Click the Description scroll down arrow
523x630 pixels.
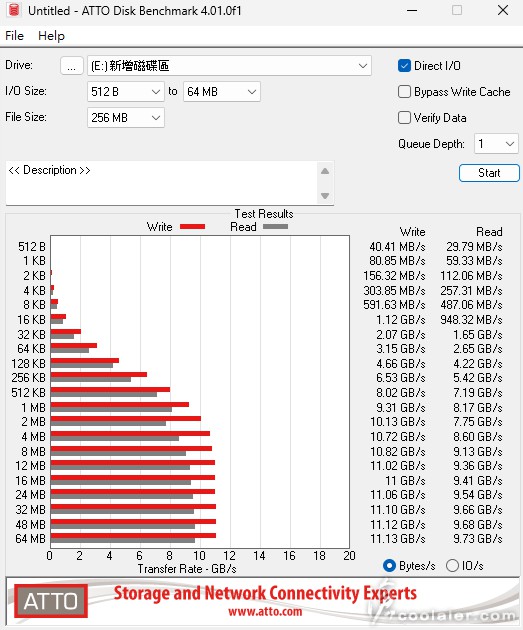(x=325, y=196)
